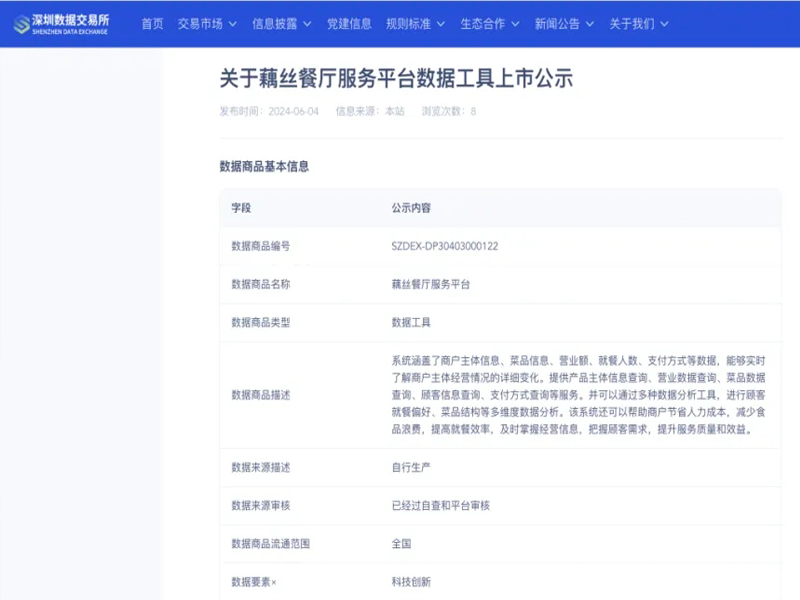Click the 数据商品基本信息 section heading
Screen dimensions: 800x600
(x=264, y=167)
